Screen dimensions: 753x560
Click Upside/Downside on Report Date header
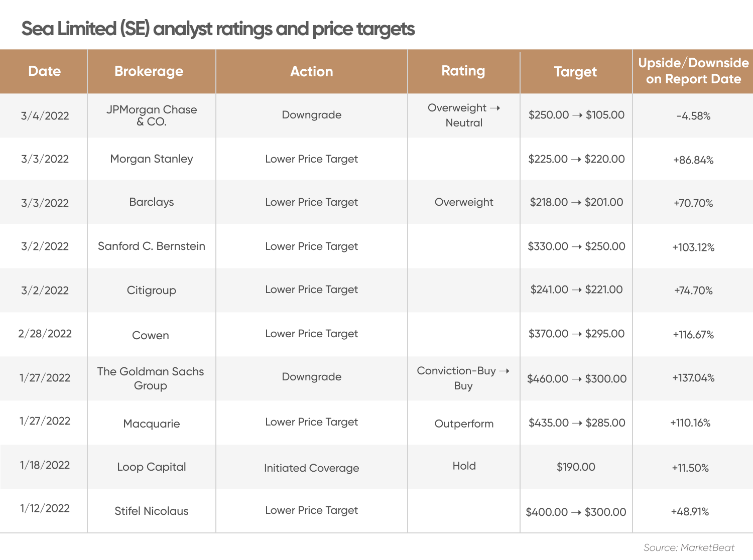tap(693, 71)
